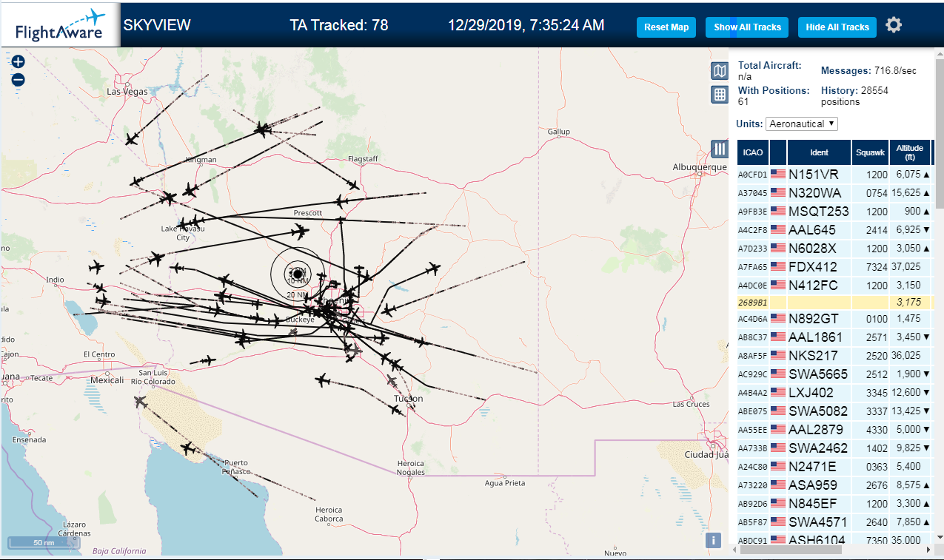Sort table by Altitude (ft) column header

(910, 152)
